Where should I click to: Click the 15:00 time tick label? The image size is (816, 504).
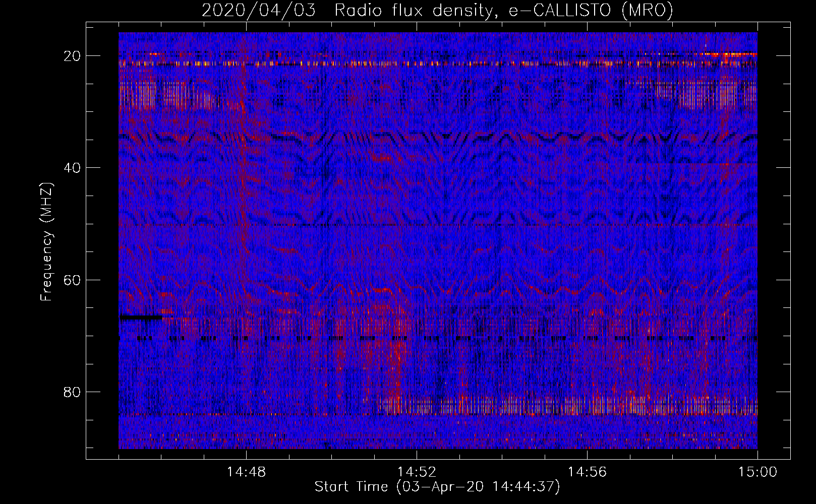[x=757, y=472]
